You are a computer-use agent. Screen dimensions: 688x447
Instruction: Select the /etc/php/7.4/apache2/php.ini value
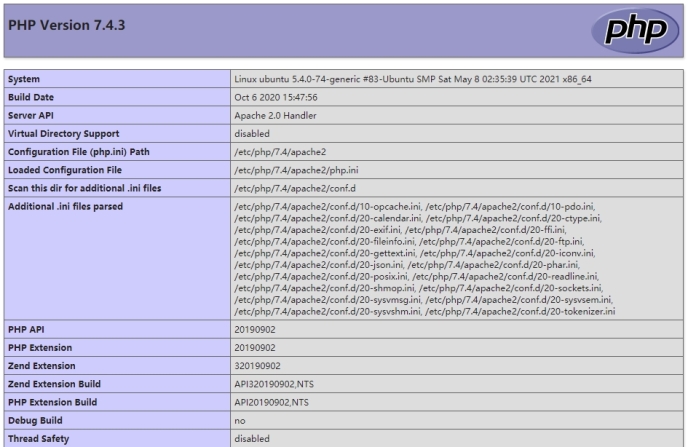click(x=296, y=170)
